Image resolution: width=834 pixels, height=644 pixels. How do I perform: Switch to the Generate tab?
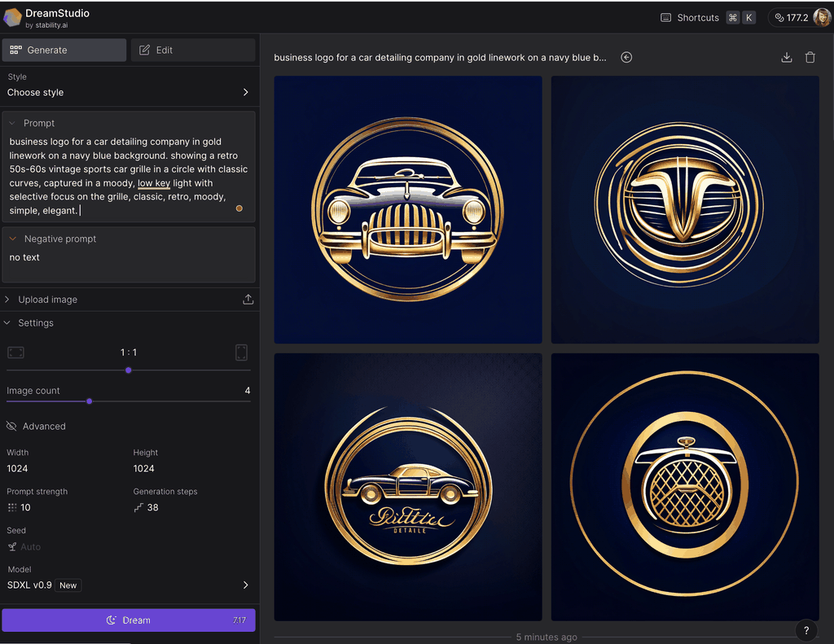(64, 50)
